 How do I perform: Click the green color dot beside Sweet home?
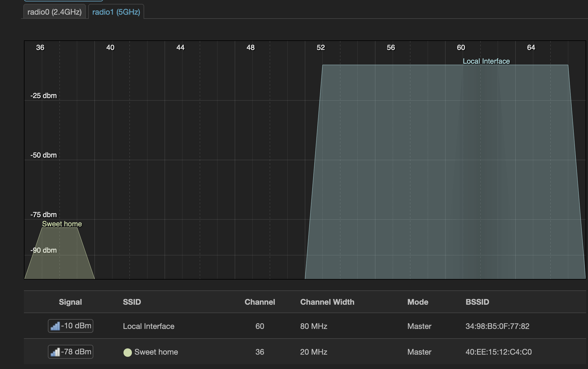[128, 353]
